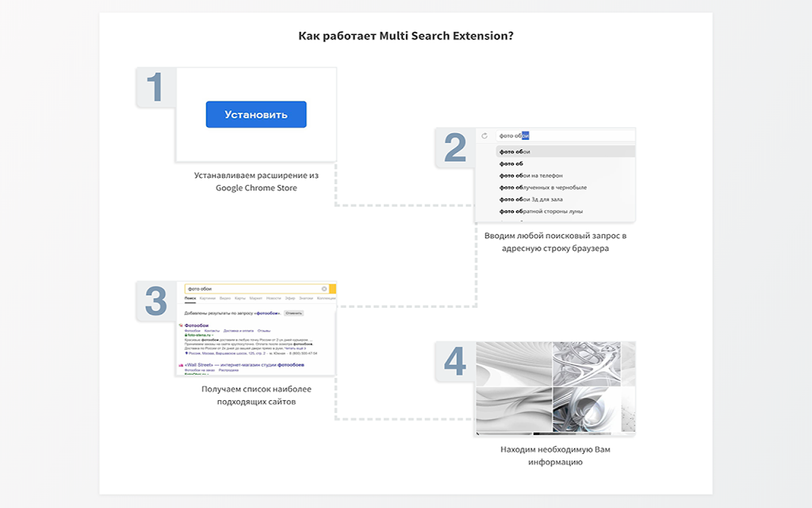Open bottom-right swirling glass wallpaper thumbnail
This screenshot has width=812, height=508.
[x=587, y=409]
